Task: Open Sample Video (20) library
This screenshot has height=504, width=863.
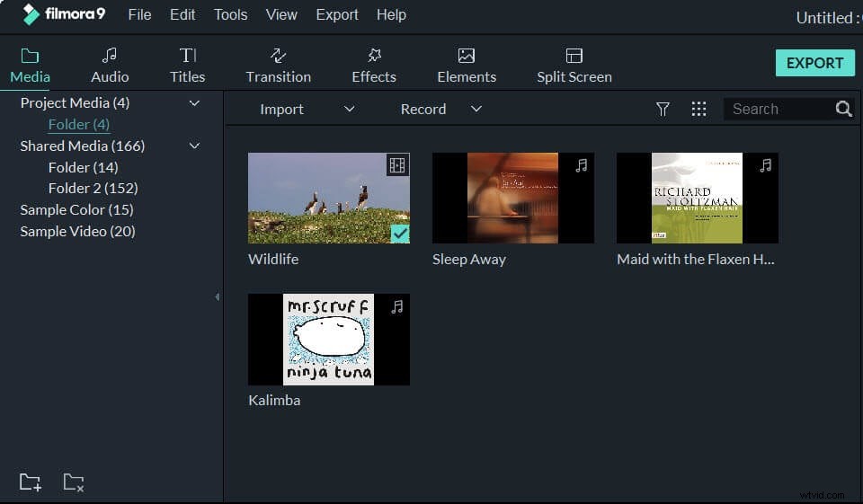Action: (77, 231)
